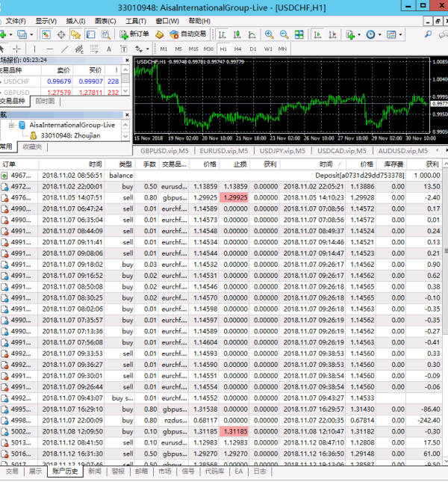Screen dimensions: 448x482
Task: Zoom in on the chart
Action: (x=269, y=34)
